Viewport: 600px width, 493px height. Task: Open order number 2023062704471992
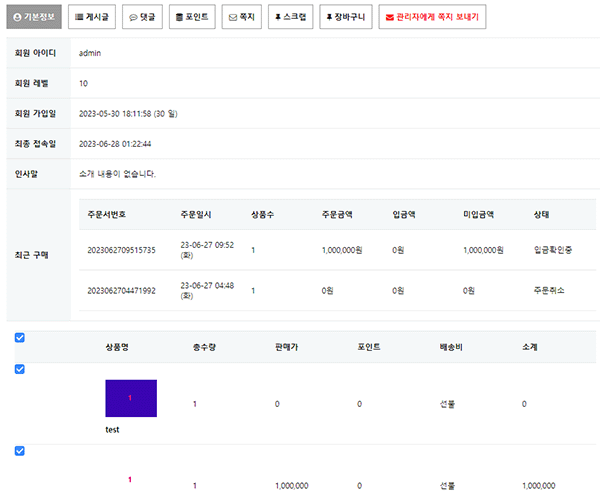[x=121, y=290]
